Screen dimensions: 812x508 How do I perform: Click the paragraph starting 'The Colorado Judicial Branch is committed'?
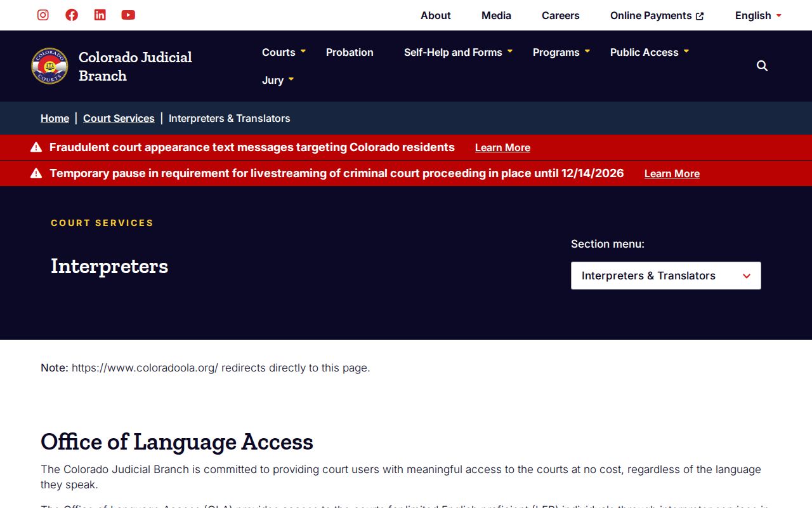coord(401,477)
